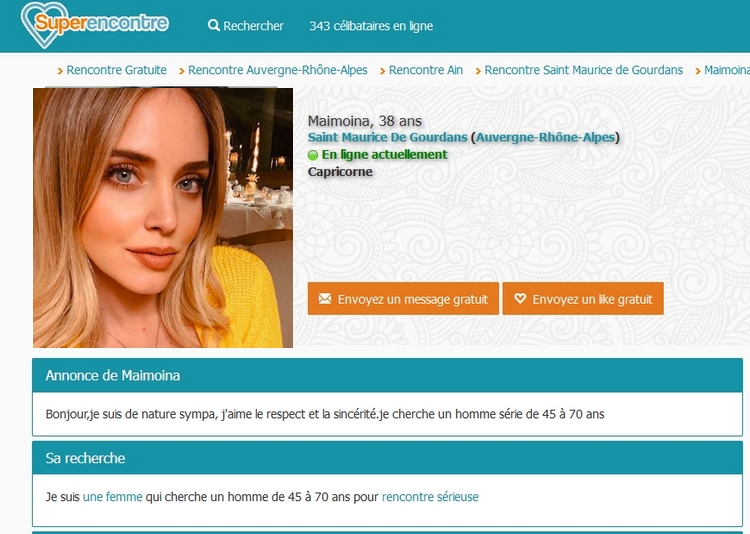Open the Rencontre Saint Maurice de Gourdans breadcrumb
Image resolution: width=750 pixels, height=534 pixels.
pyautogui.click(x=583, y=70)
